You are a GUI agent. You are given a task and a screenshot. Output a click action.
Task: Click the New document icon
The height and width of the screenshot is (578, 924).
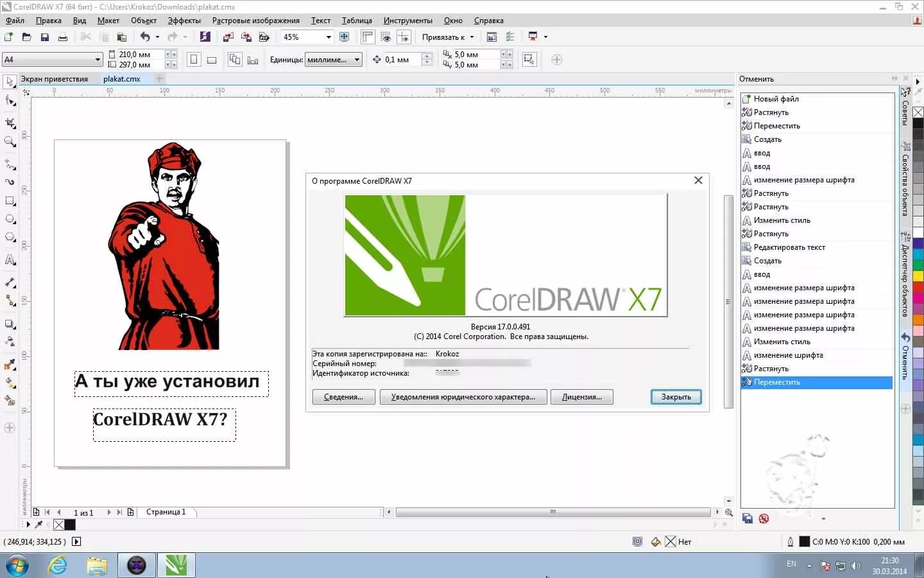pos(8,37)
